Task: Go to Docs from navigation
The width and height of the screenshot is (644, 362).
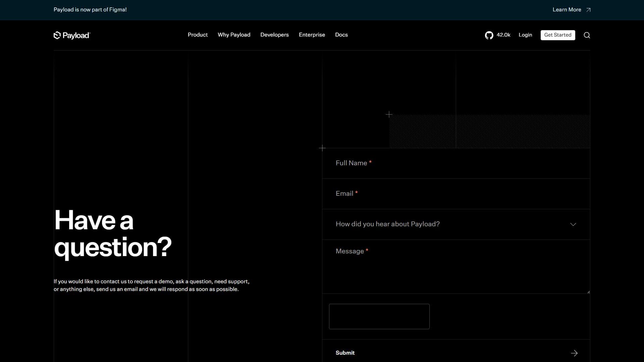Action: click(x=341, y=35)
